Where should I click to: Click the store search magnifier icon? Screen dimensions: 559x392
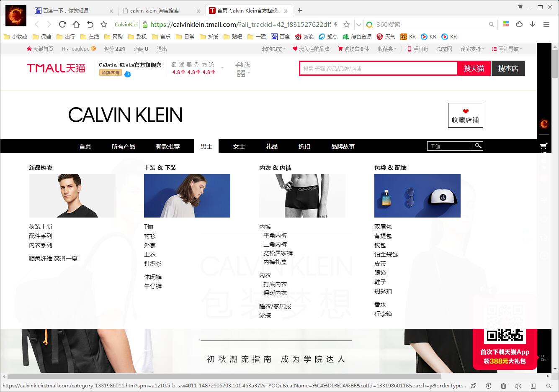pyautogui.click(x=478, y=146)
